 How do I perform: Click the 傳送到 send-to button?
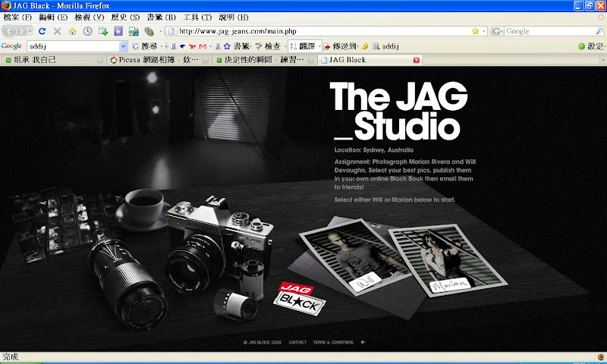tap(340, 46)
